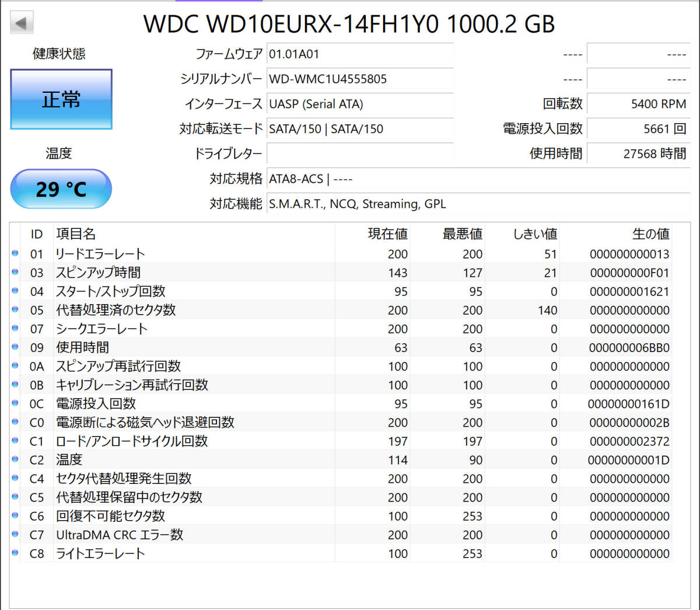Click status dot for 回復不可能セクタ数 row

click(15, 515)
